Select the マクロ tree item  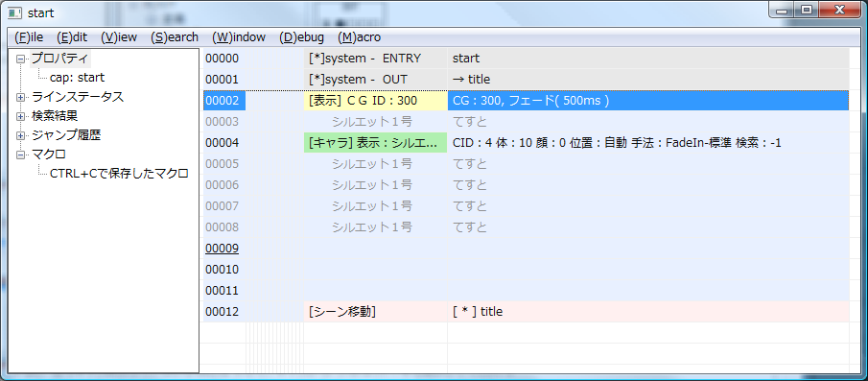pos(49,155)
